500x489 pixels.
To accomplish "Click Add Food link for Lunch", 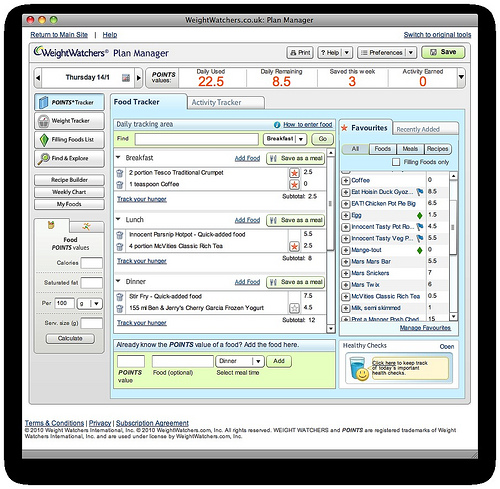I will point(247,220).
